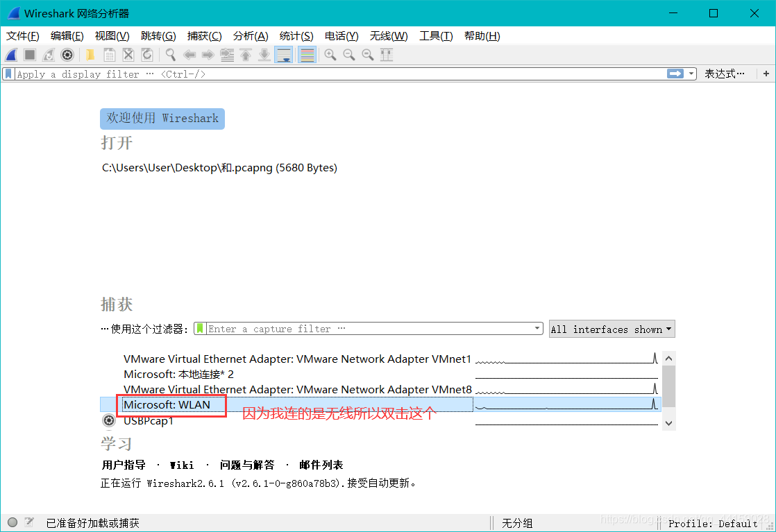The image size is (776, 532).
Task: Click the expert info circle in status bar
Action: (x=13, y=522)
